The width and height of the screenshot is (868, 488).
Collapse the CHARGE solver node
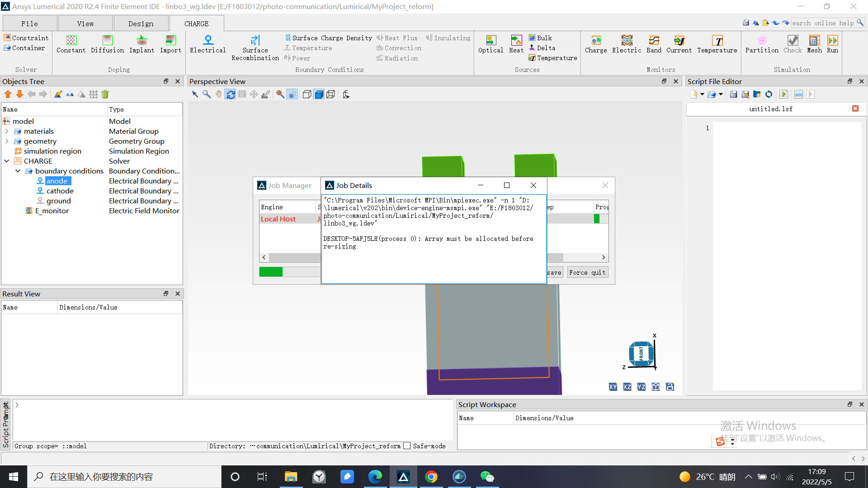[7, 161]
